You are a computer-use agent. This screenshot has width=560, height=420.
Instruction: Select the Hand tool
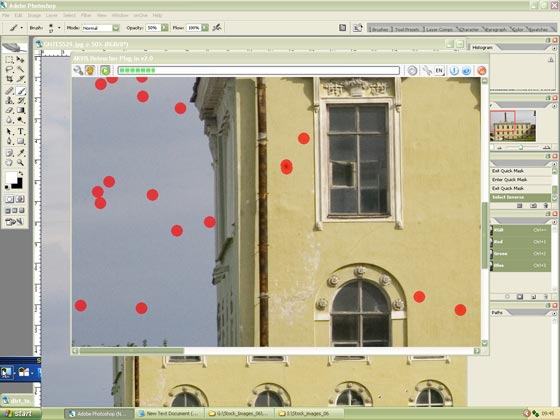[9, 162]
